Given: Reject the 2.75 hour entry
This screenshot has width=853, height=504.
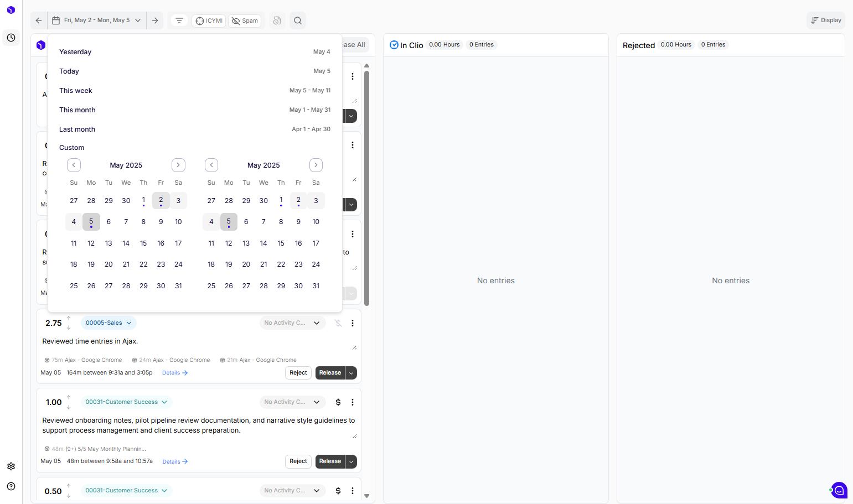Looking at the screenshot, I should [298, 373].
